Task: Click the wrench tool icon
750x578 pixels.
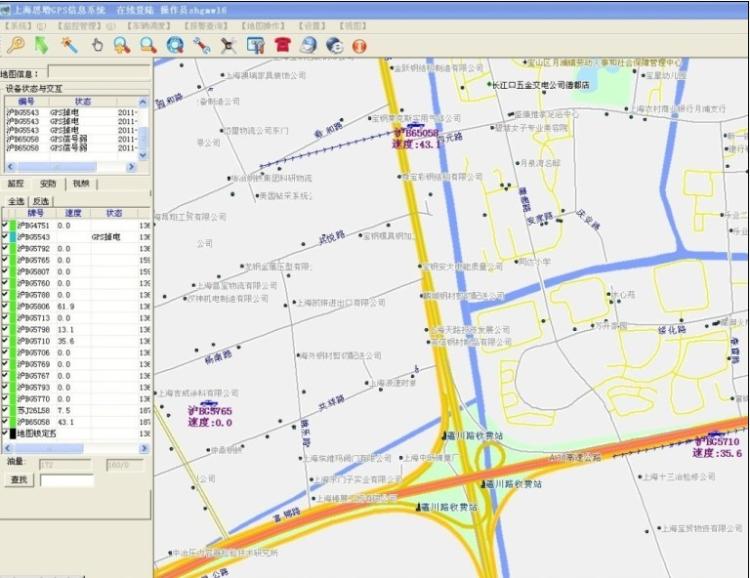Action: [x=202, y=45]
